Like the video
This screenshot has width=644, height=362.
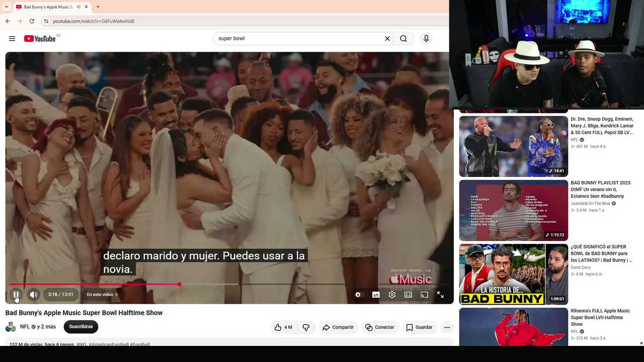coord(283,327)
